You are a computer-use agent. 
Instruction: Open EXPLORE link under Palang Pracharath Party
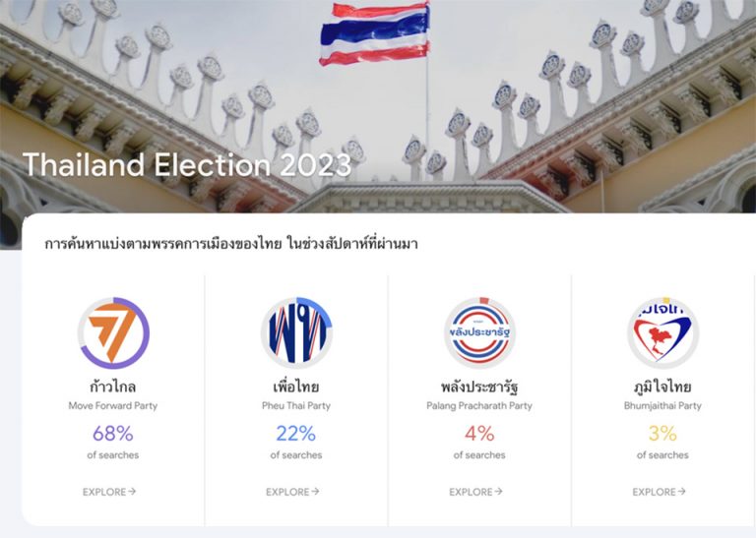(x=475, y=492)
